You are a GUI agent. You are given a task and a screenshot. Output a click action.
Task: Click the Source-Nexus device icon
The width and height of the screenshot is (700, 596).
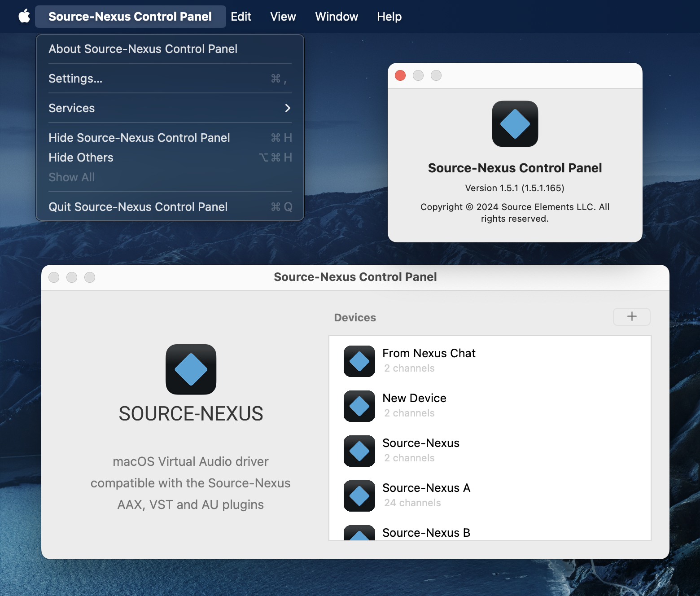point(359,451)
